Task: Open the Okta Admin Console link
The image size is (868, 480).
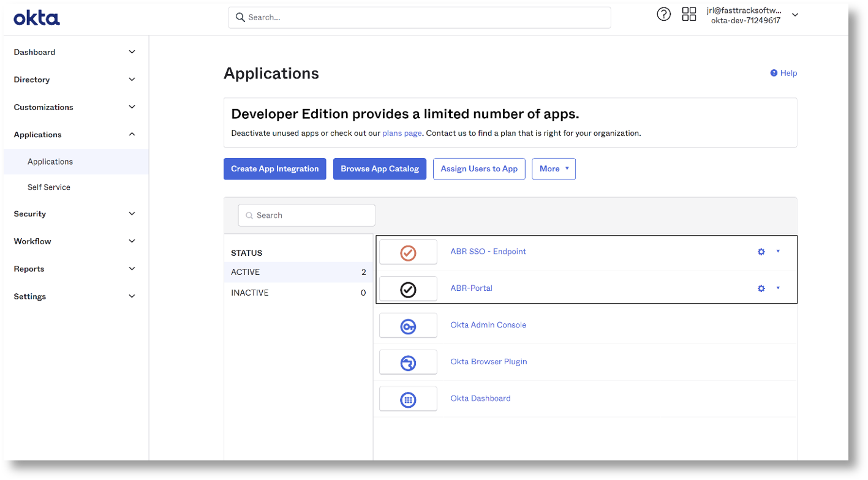Action: 488,325
